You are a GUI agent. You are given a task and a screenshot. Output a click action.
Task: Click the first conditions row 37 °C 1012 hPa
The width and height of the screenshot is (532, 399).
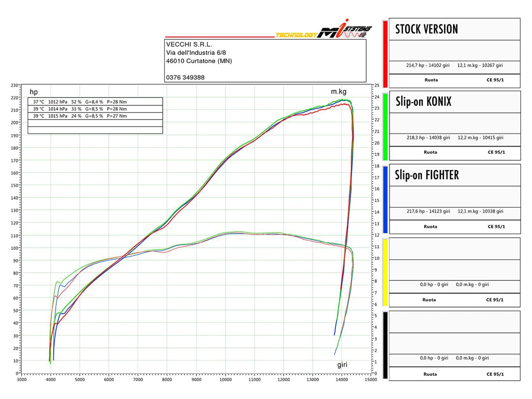click(95, 102)
